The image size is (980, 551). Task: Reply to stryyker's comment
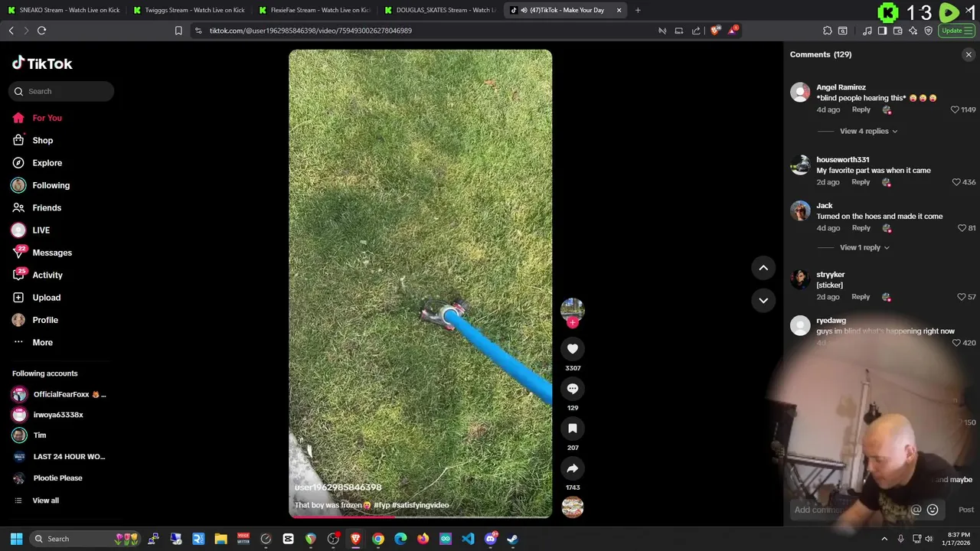point(861,297)
